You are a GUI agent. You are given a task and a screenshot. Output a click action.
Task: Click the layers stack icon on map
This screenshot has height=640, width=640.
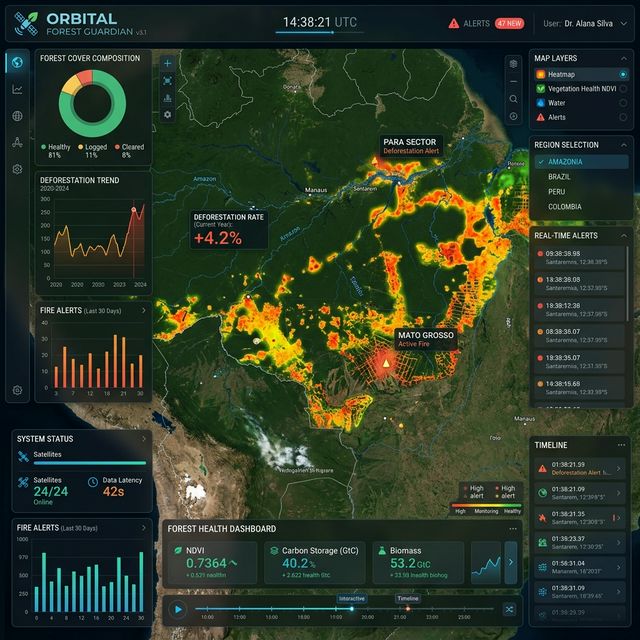pyautogui.click(x=513, y=63)
